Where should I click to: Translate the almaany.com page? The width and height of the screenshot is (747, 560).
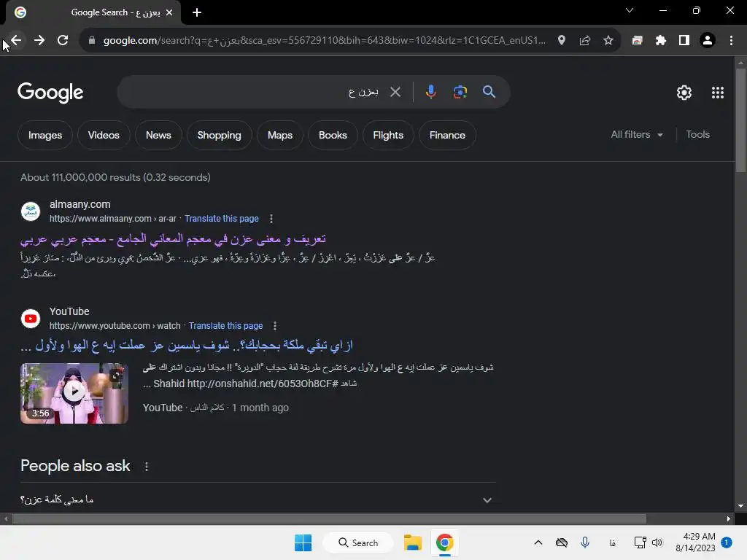[x=222, y=219]
